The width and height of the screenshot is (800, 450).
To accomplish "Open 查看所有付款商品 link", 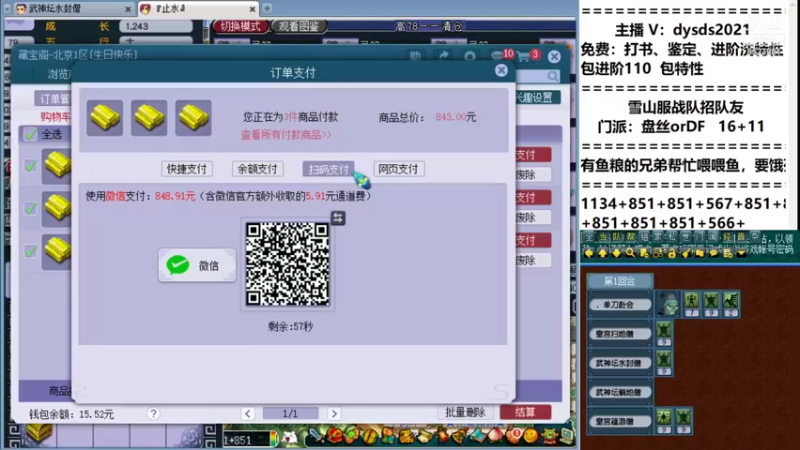I will coord(286,135).
